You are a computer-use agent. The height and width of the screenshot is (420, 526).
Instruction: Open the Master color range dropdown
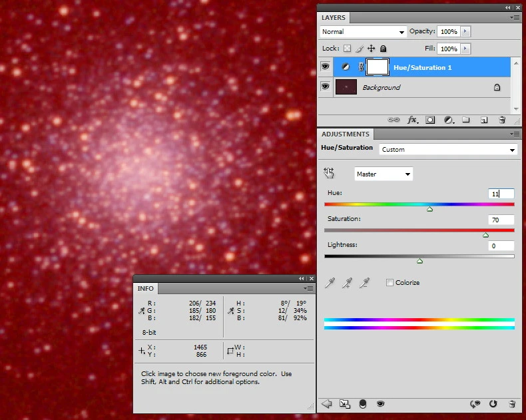384,174
